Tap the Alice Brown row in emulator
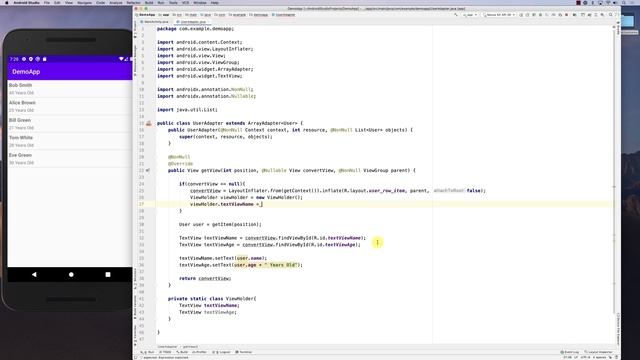 point(70,106)
